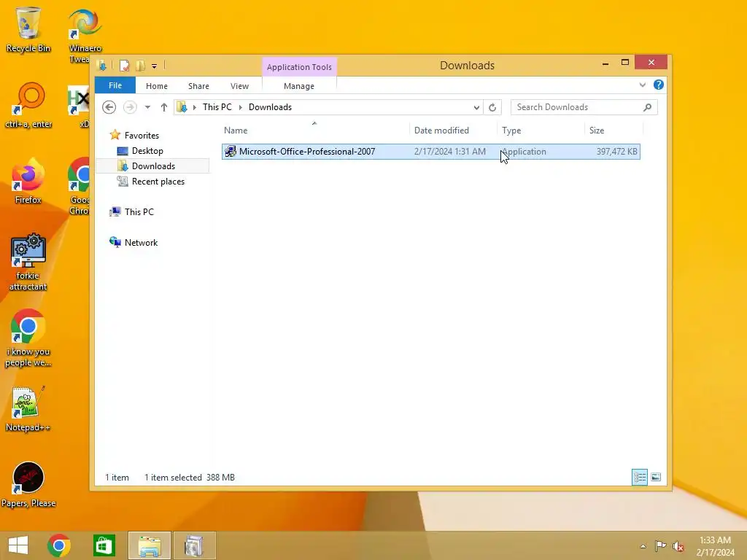Switch to Details view in status bar
Image resolution: width=747 pixels, height=560 pixels.
(x=639, y=477)
